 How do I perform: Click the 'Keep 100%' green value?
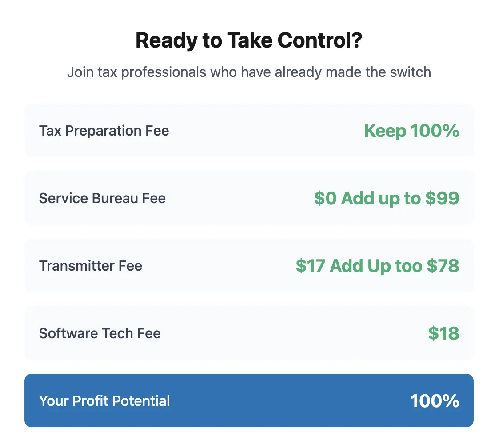(411, 131)
